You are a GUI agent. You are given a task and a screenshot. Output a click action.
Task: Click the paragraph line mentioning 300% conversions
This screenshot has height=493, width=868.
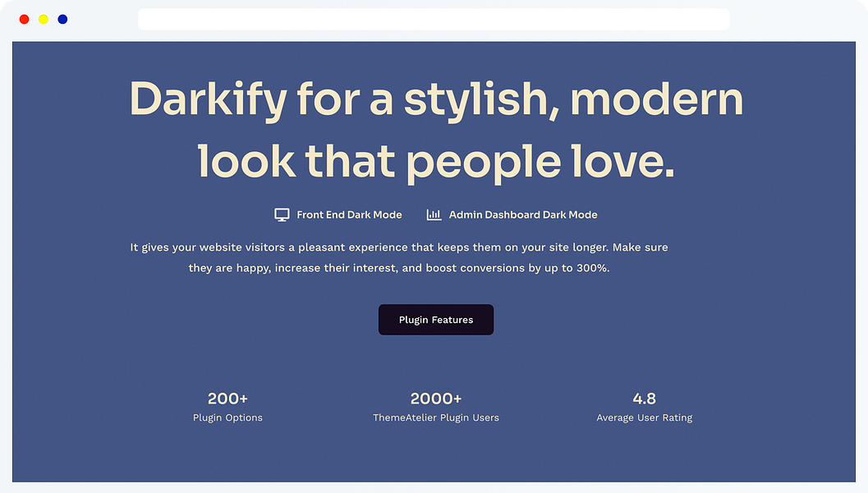[x=399, y=268]
